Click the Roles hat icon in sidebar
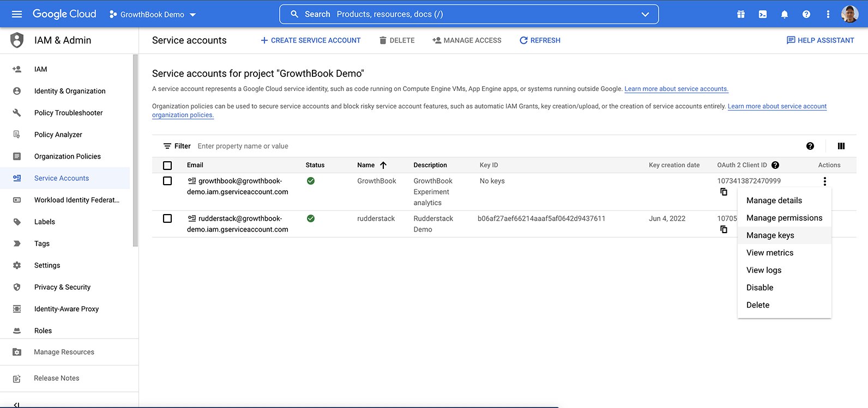Viewport: 868px width, 408px height. pyautogui.click(x=17, y=331)
